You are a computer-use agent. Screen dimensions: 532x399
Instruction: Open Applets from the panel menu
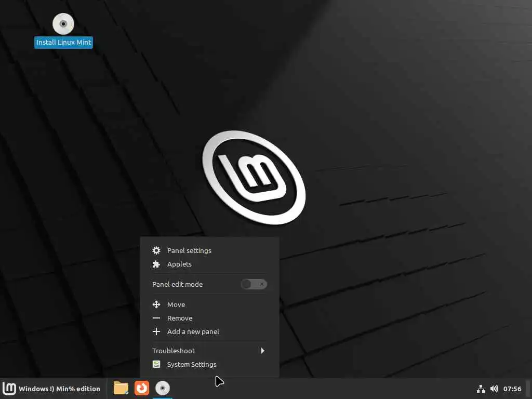click(x=209, y=264)
